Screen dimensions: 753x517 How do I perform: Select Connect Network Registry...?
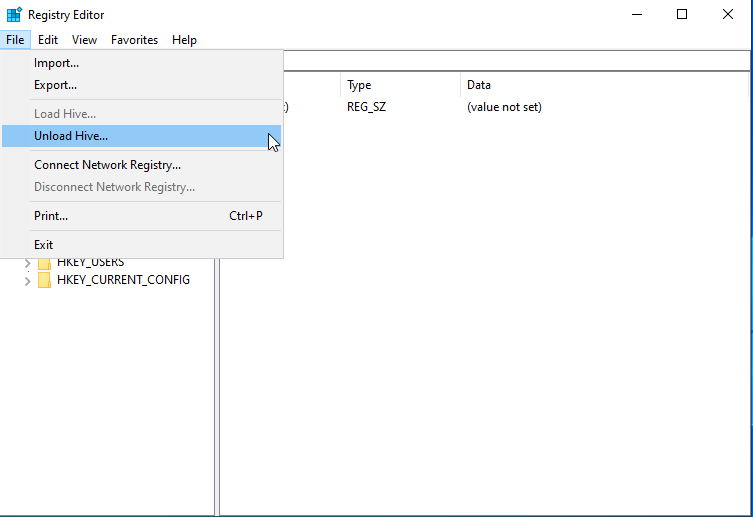tap(142, 165)
